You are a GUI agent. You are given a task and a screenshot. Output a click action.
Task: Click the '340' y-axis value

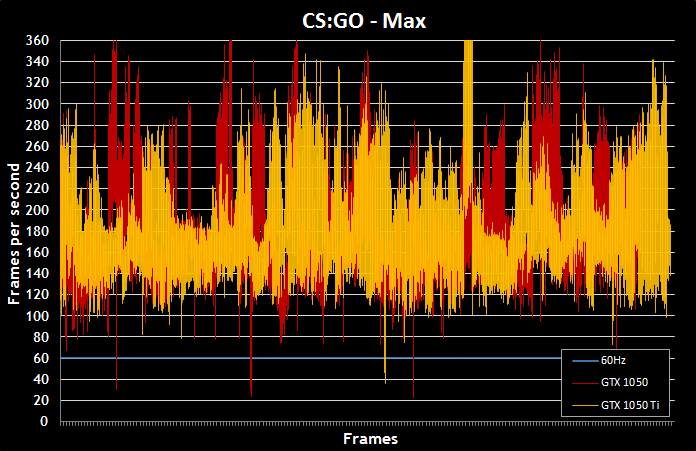[x=37, y=61]
